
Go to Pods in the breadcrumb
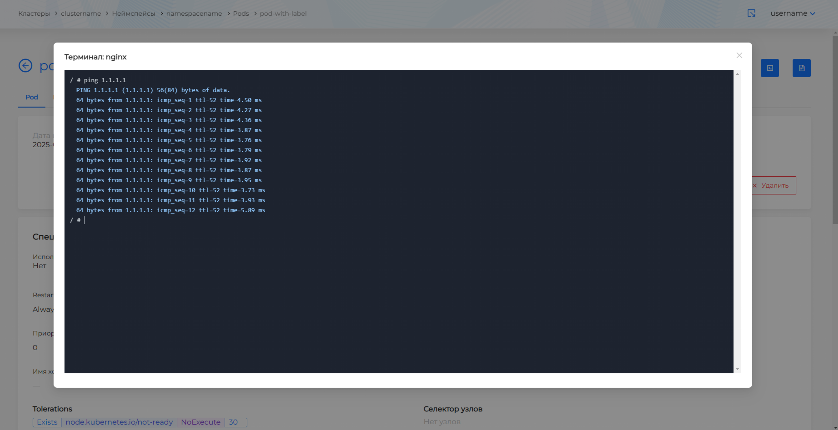point(240,13)
